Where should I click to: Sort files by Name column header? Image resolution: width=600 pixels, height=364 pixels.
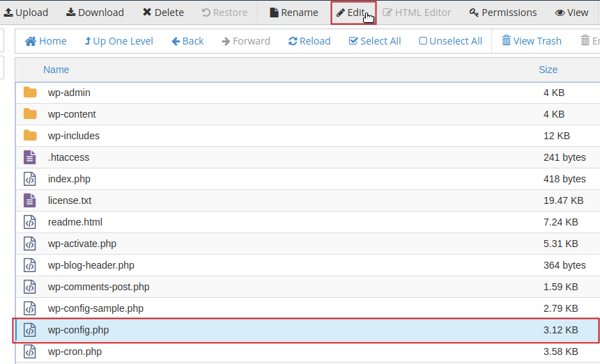point(56,70)
